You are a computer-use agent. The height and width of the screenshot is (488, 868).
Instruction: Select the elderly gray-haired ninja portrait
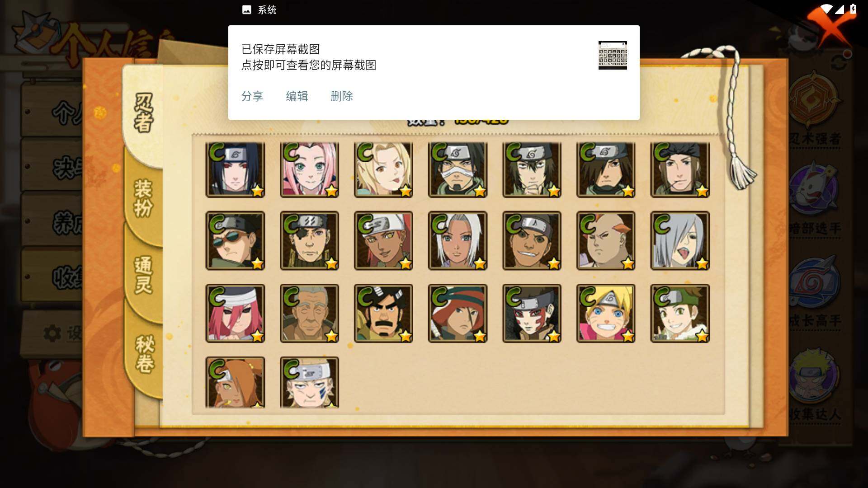[x=309, y=313]
